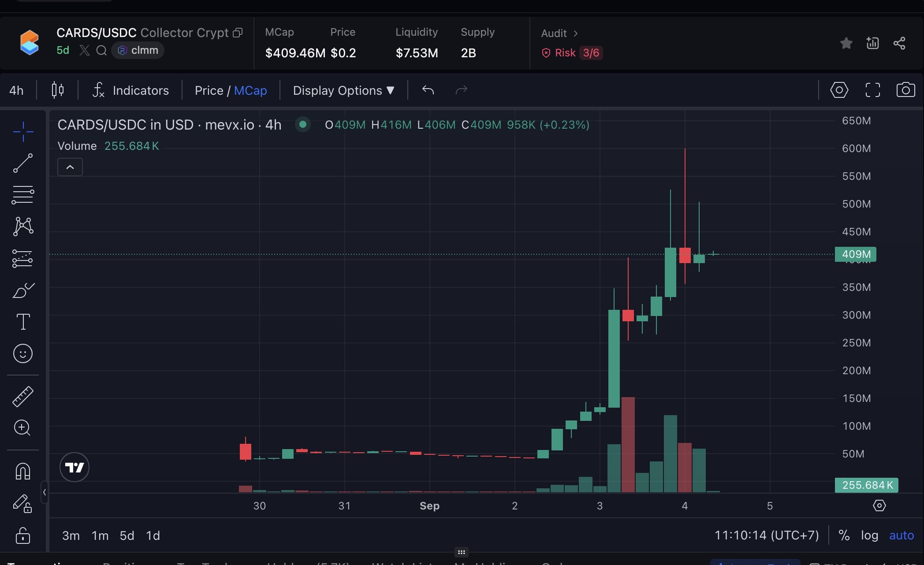Search the token with magnifier icon
The image size is (924, 565).
pyautogui.click(x=101, y=50)
